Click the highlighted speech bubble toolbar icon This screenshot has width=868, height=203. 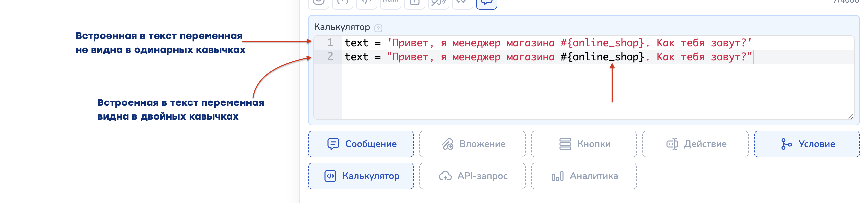[486, 2]
